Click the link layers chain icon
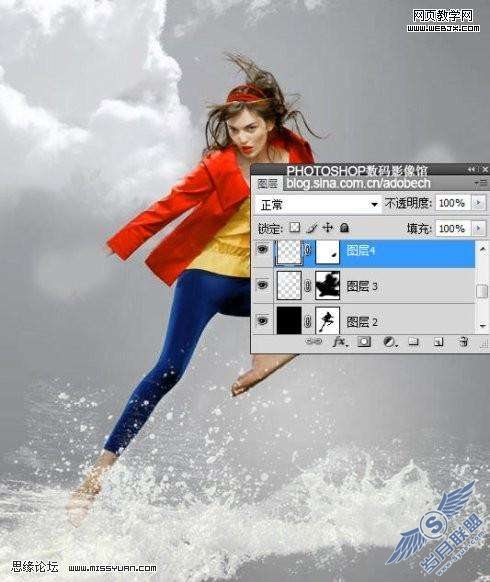This screenshot has width=490, height=582. (313, 342)
